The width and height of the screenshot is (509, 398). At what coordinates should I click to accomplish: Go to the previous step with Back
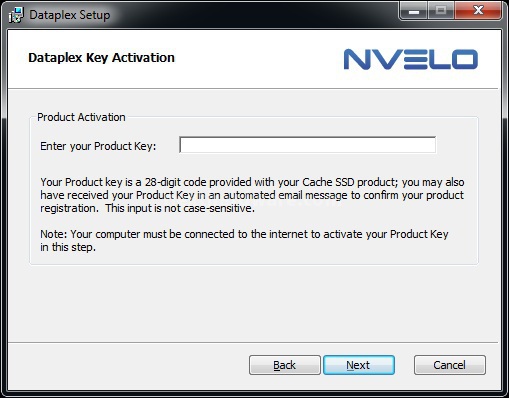[x=285, y=365]
